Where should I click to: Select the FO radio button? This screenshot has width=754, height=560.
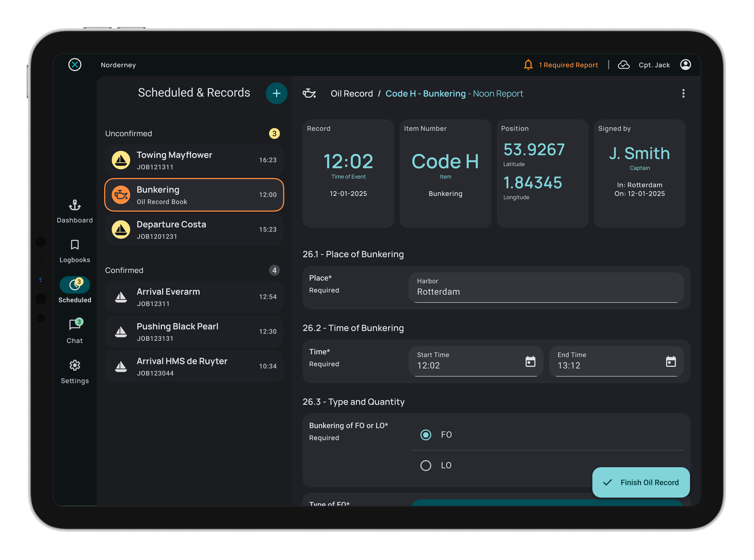[426, 435]
